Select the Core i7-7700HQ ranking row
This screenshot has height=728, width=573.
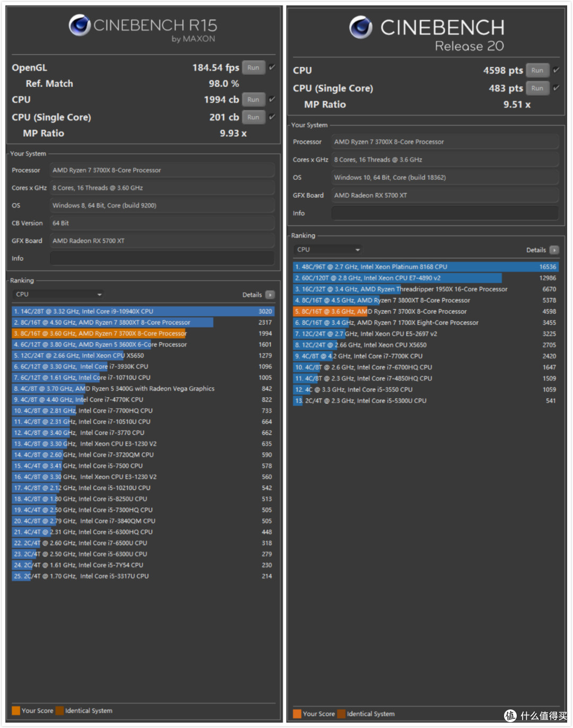point(143,410)
